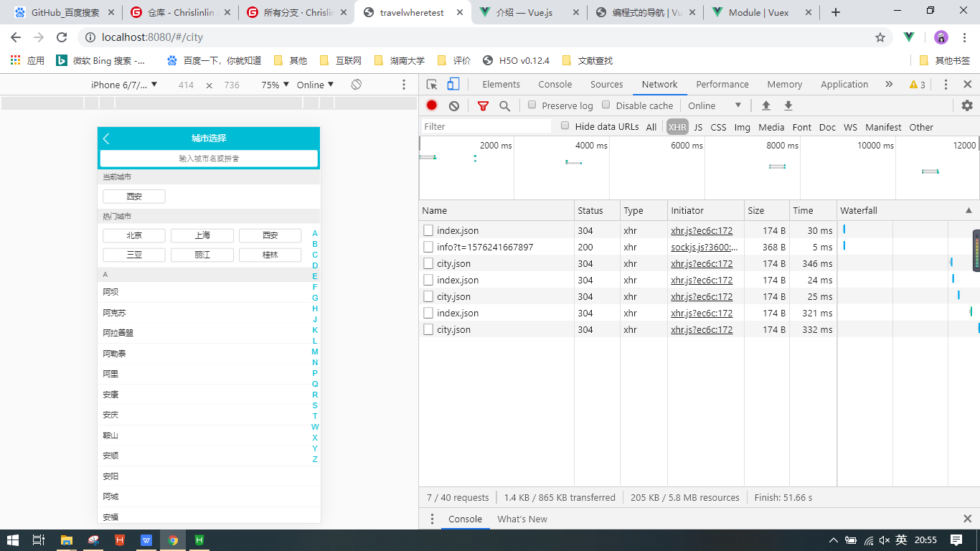The image size is (980, 551).
Task: Click city search input field
Action: coord(209,159)
